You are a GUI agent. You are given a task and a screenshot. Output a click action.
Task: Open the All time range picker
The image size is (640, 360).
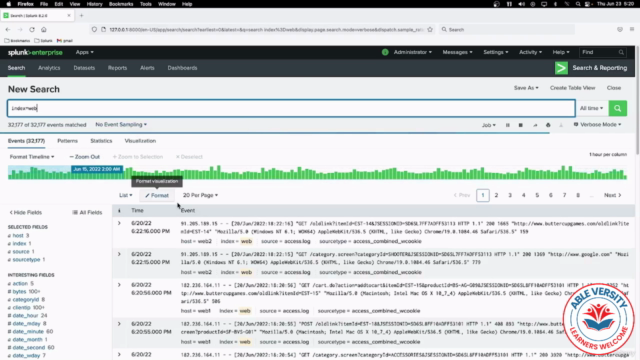pyautogui.click(x=591, y=108)
